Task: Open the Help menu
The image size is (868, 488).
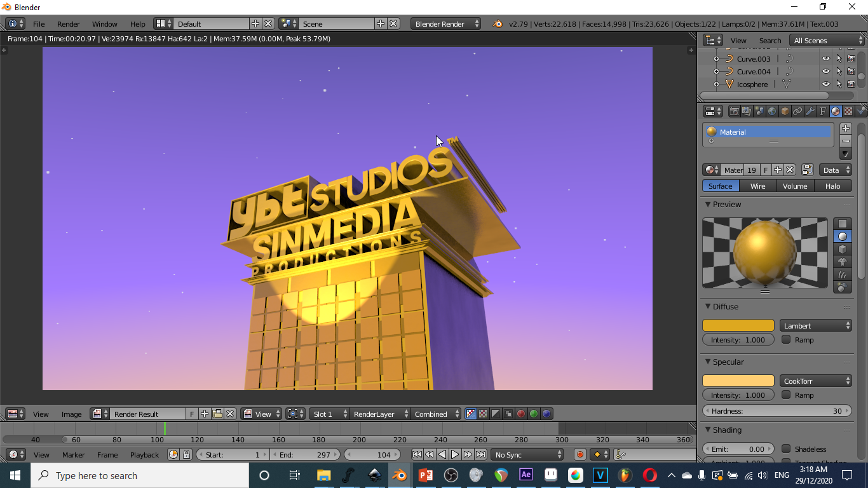Action: click(x=138, y=24)
